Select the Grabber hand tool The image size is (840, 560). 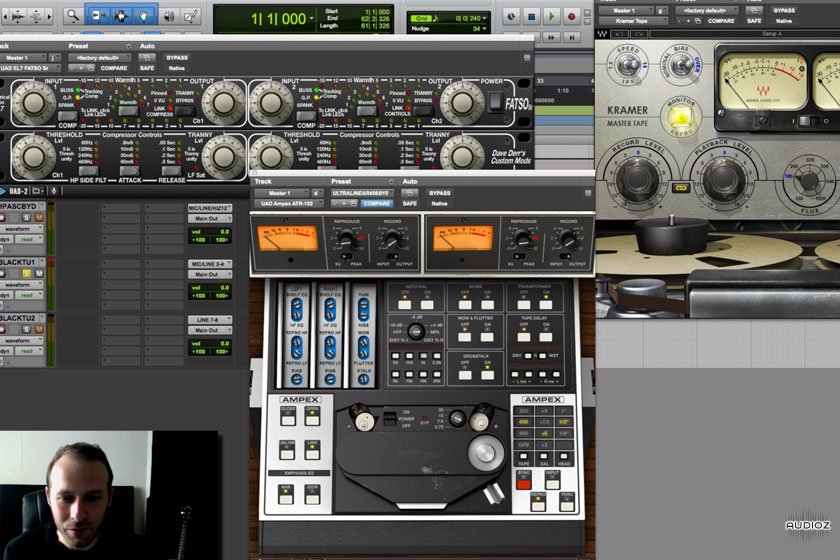click(x=145, y=16)
